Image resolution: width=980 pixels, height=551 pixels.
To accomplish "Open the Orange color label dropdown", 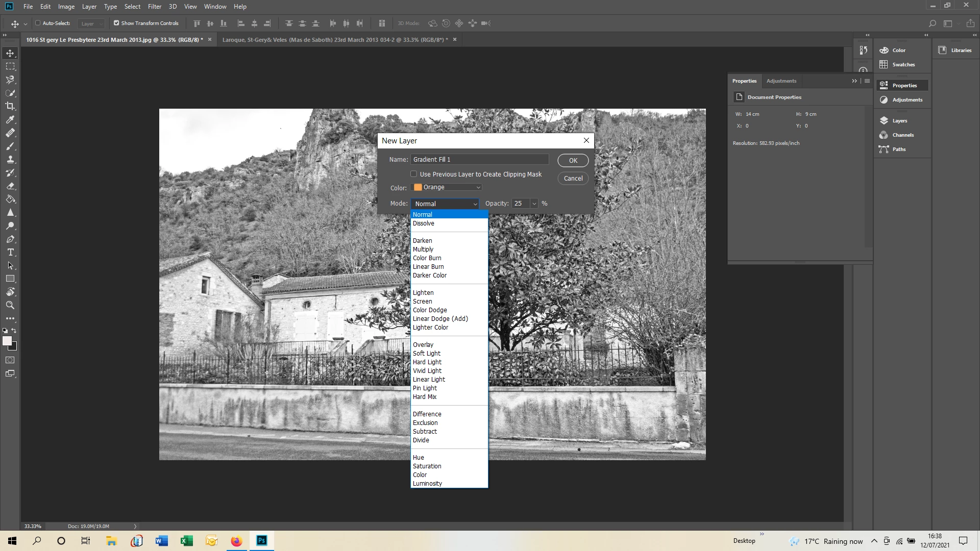I will (x=447, y=187).
